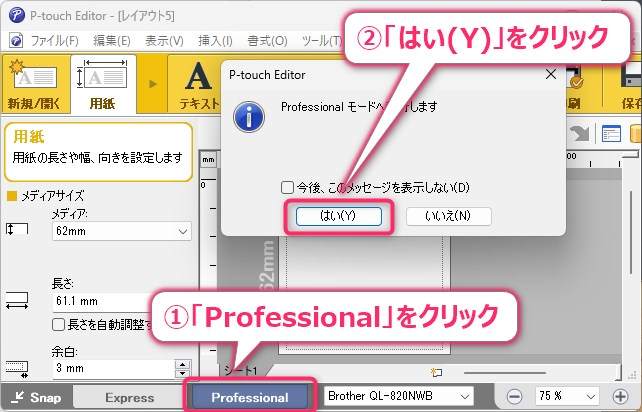Click the 新規/開く toolbar icon
The width and height of the screenshot is (642, 412).
click(34, 85)
